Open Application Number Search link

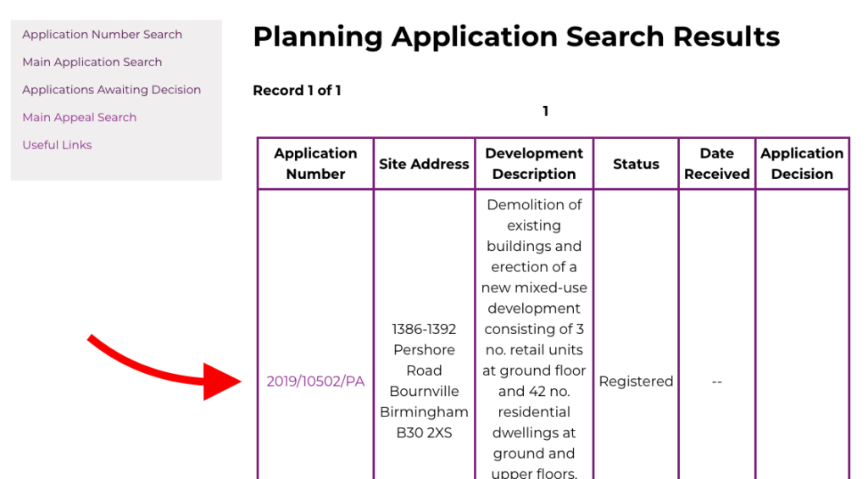coord(102,34)
